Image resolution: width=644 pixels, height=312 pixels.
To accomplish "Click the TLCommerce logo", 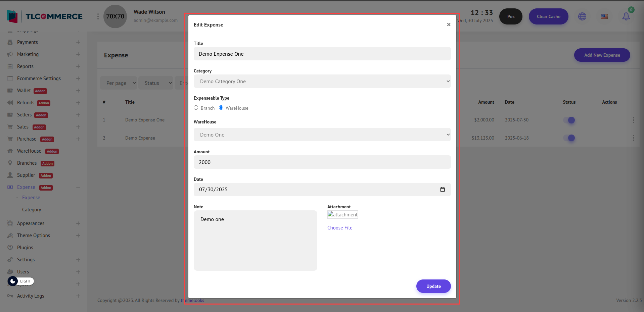I will (45, 16).
